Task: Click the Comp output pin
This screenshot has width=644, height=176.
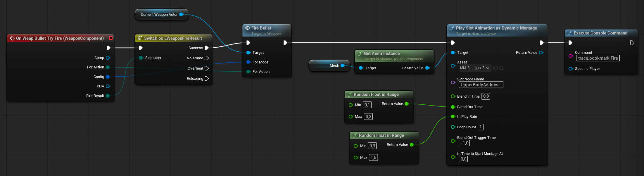Action: point(108,58)
